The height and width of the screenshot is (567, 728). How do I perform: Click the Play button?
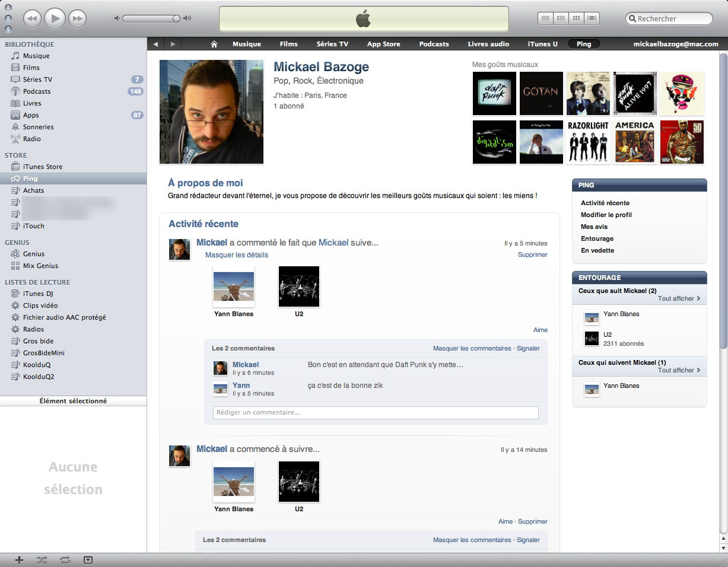pyautogui.click(x=55, y=19)
